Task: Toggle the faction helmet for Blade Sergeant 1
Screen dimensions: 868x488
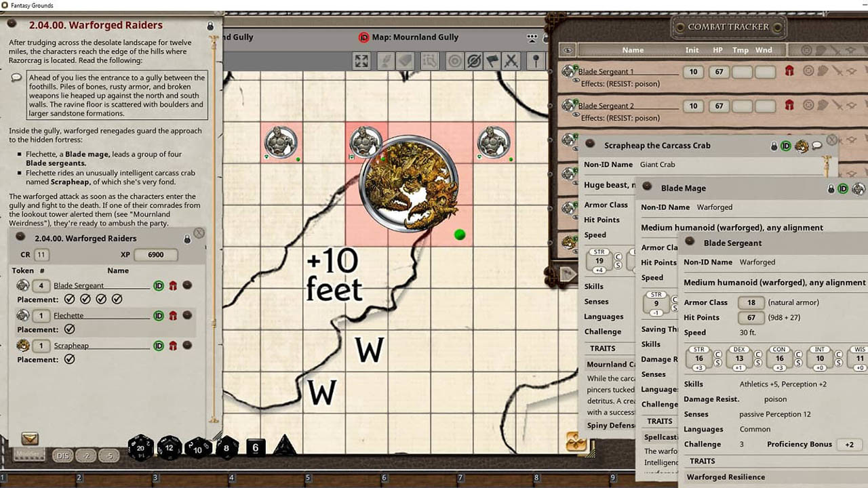Action: 789,71
